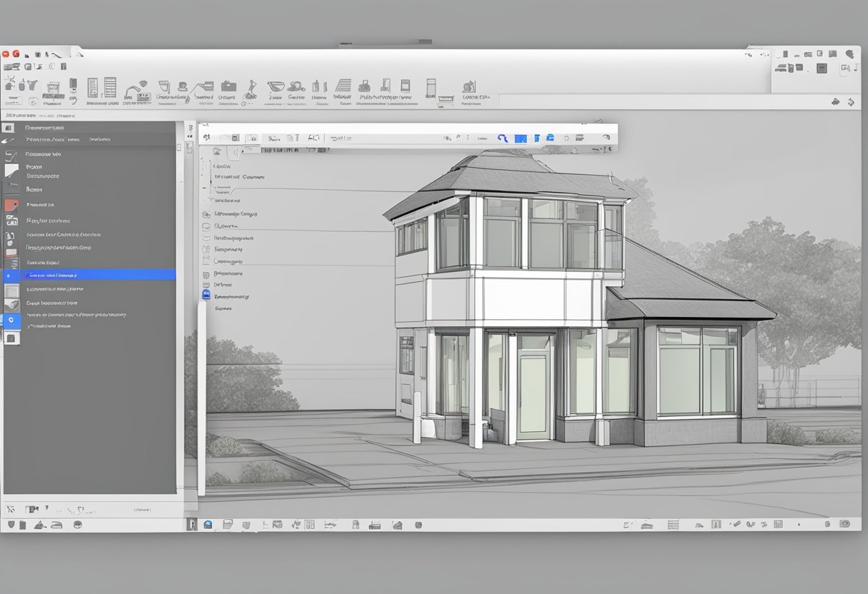Expand the top tree node in the browser list
Viewport: 868px width, 594px height.
[216, 165]
